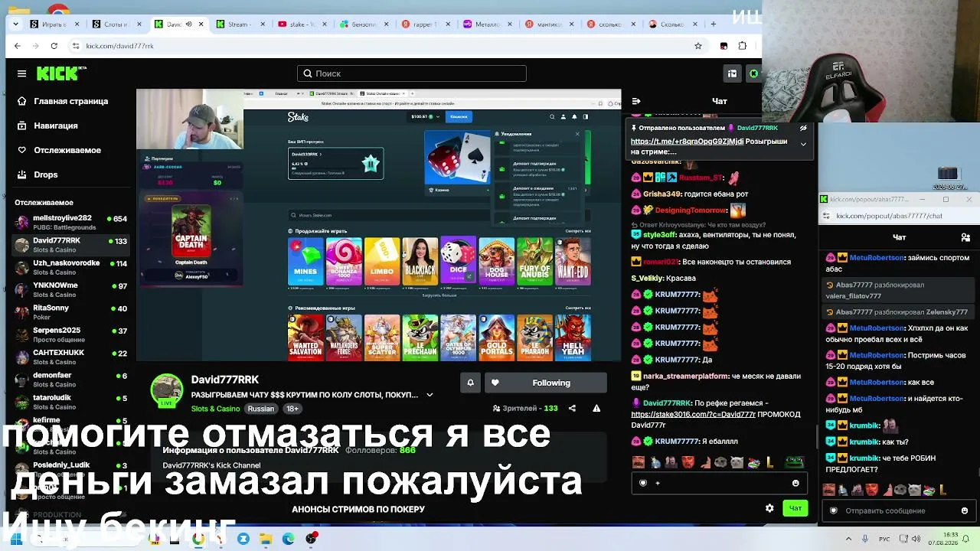Click the Поиск search field
Image resolution: width=980 pixels, height=551 pixels.
(x=412, y=73)
